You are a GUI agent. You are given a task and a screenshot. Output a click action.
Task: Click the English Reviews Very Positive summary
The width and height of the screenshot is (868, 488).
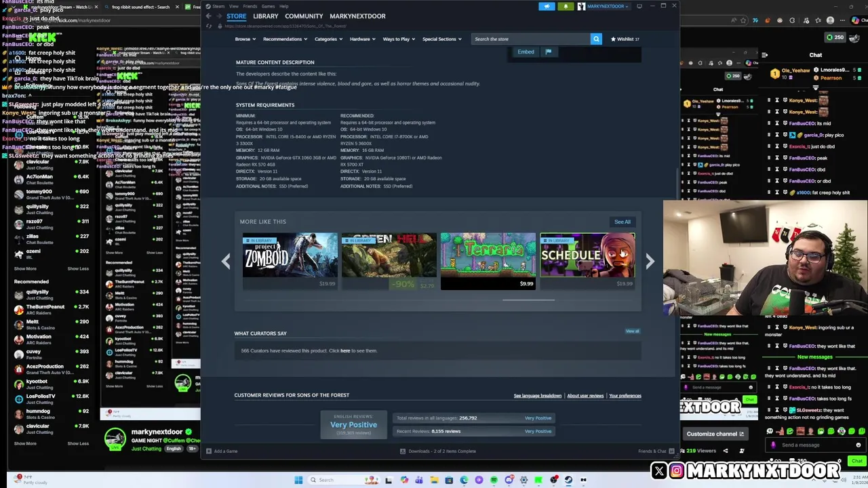click(x=353, y=424)
